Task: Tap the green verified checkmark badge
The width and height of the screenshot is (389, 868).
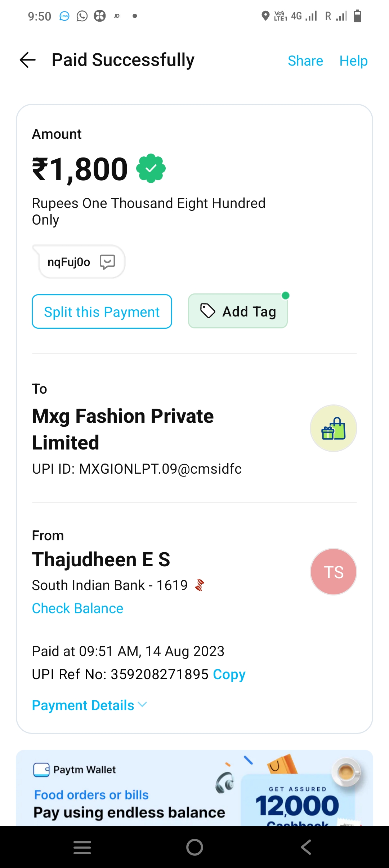Action: pos(151,169)
